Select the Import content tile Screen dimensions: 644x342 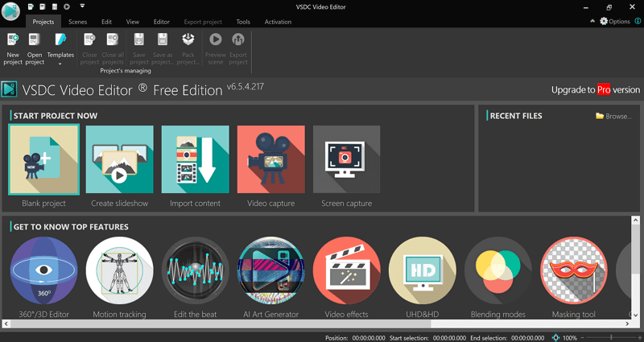195,159
